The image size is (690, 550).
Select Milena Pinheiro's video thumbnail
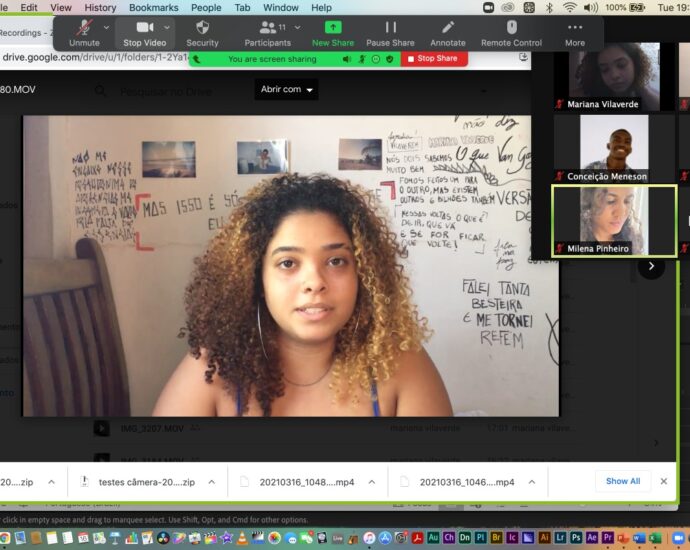coord(614,221)
